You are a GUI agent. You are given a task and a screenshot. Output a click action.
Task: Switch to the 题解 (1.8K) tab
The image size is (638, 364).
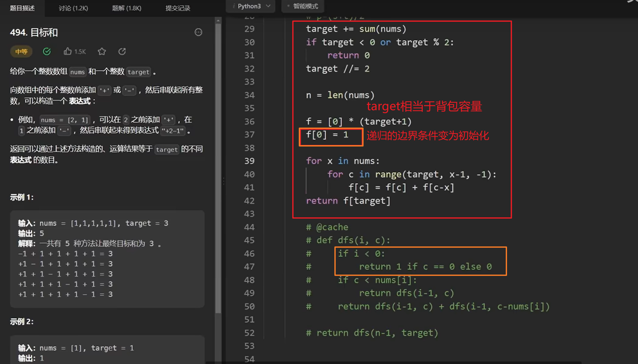126,8
